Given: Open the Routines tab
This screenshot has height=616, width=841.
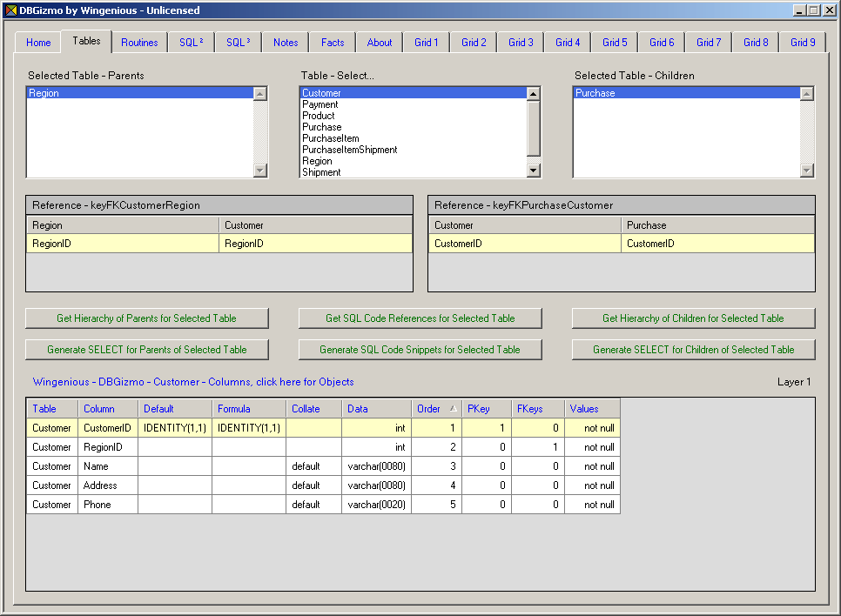Looking at the screenshot, I should point(139,43).
